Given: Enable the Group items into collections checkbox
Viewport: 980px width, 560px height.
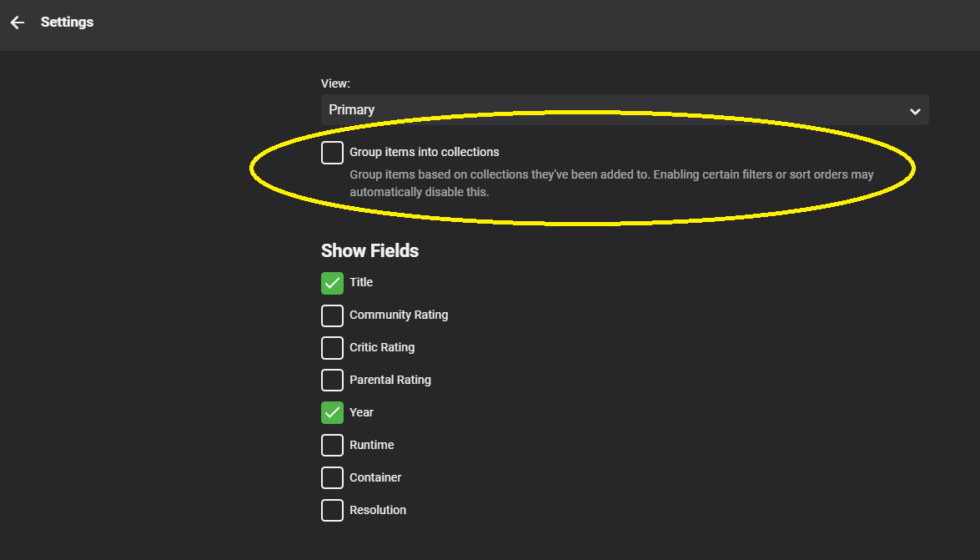Looking at the screenshot, I should pos(332,153).
